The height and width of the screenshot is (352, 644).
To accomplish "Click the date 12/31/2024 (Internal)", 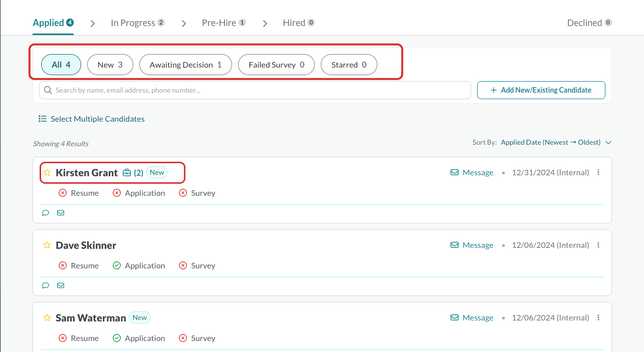I will click(x=550, y=173).
